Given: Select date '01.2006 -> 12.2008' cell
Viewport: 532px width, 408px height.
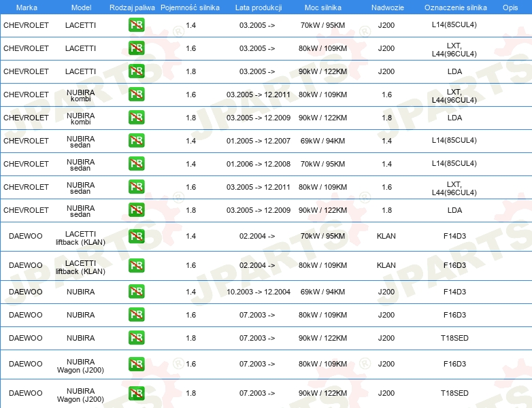Looking at the screenshot, I should [259, 164].
